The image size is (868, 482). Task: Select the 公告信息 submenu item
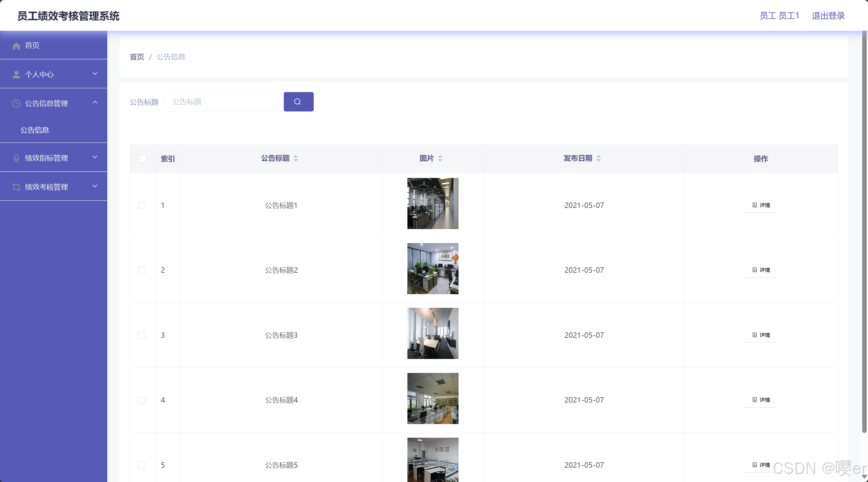(35, 130)
